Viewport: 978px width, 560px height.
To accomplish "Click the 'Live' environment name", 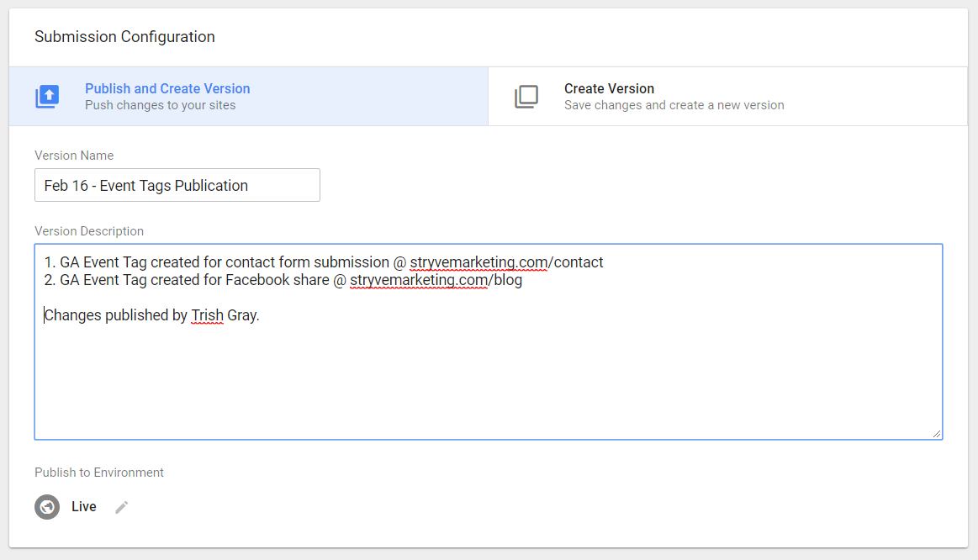I will coord(83,506).
